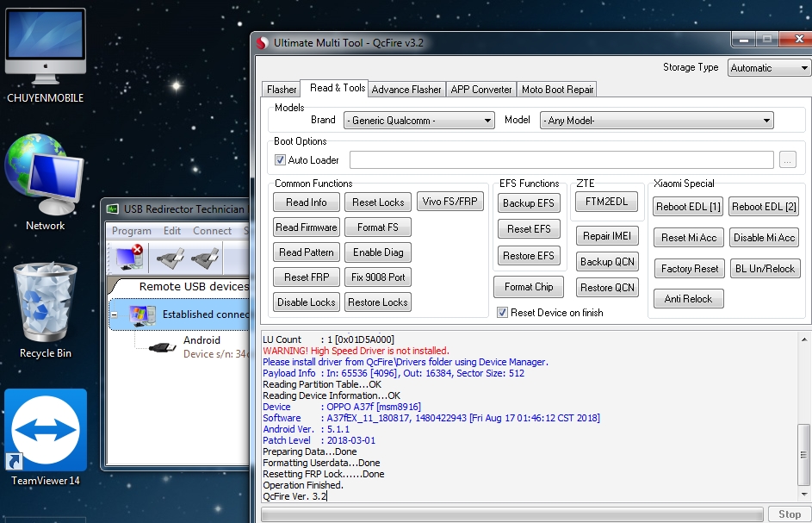This screenshot has height=523, width=812.
Task: Click the BL Un/Relock button
Action: (x=765, y=269)
